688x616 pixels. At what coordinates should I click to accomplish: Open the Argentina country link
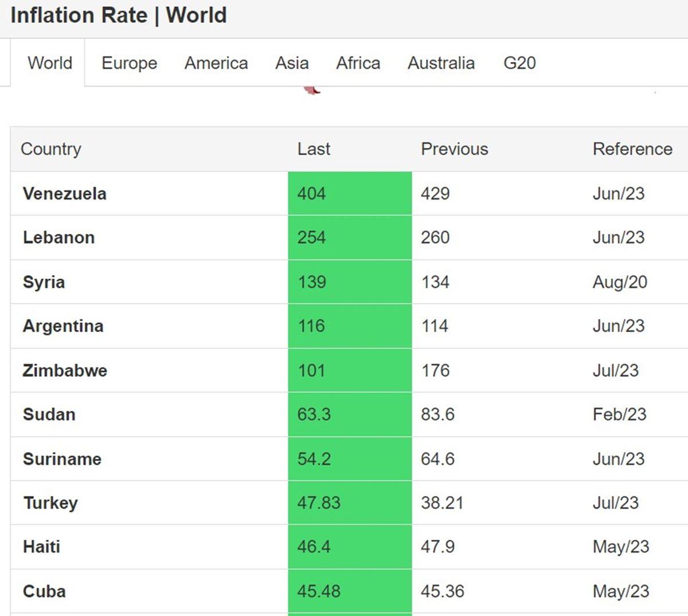click(x=63, y=326)
